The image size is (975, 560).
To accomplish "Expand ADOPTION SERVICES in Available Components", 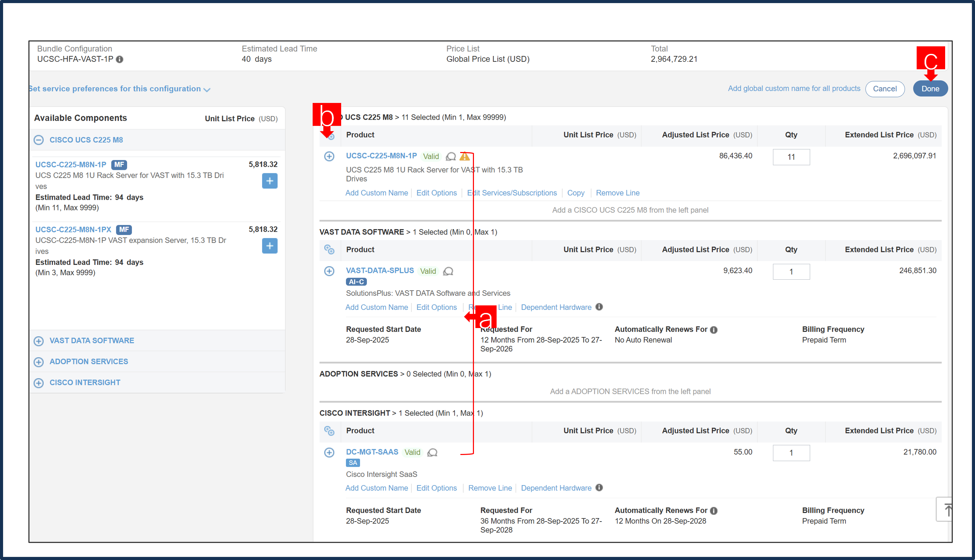I will coord(38,361).
